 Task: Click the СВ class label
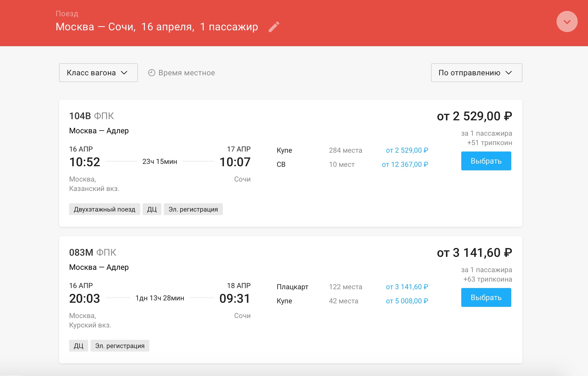click(281, 164)
